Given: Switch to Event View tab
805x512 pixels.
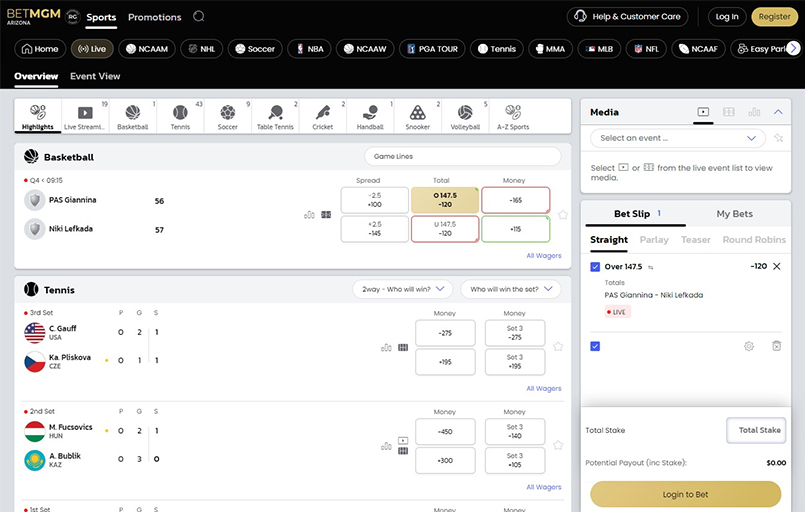Looking at the screenshot, I should point(95,76).
